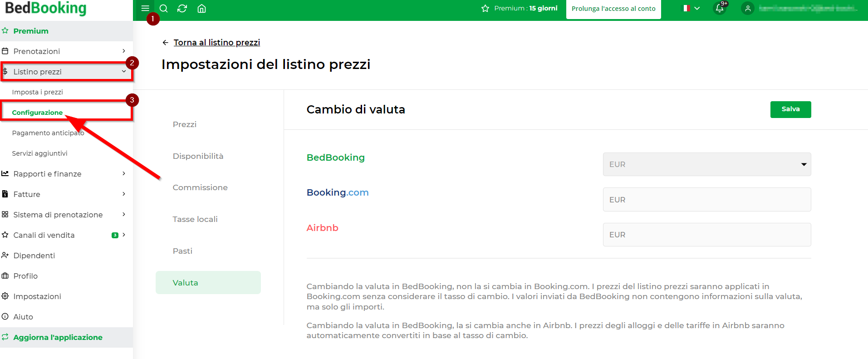
Task: Open Configurazione submenu item
Action: pyautogui.click(x=37, y=113)
